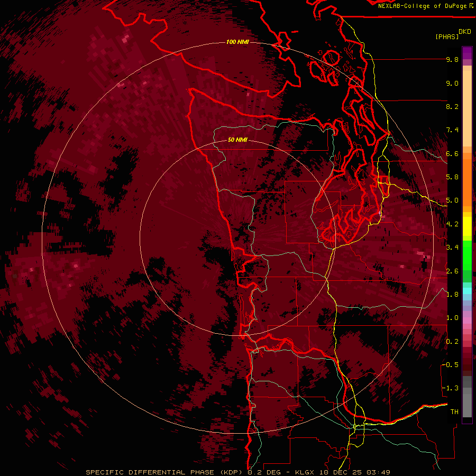This screenshot has width=476, height=476.
Task: Click the NEXLAB-College of DuPage label
Action: (x=422, y=6)
